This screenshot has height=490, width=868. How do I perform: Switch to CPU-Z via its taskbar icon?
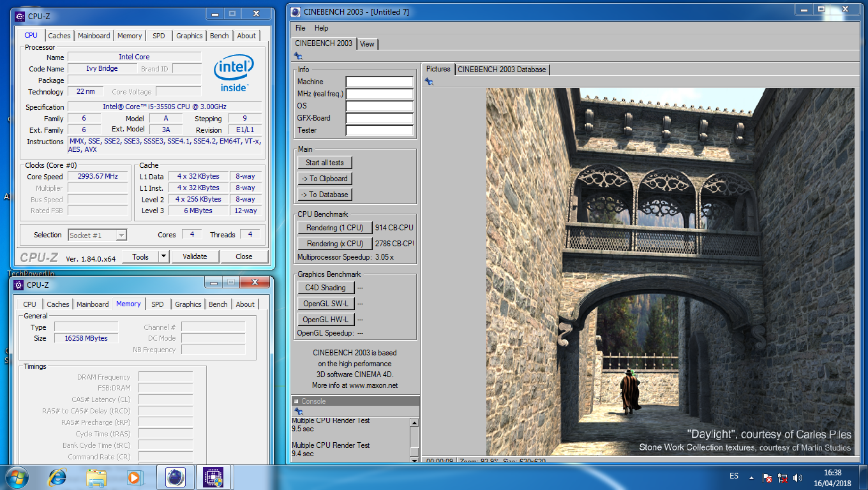[213, 477]
